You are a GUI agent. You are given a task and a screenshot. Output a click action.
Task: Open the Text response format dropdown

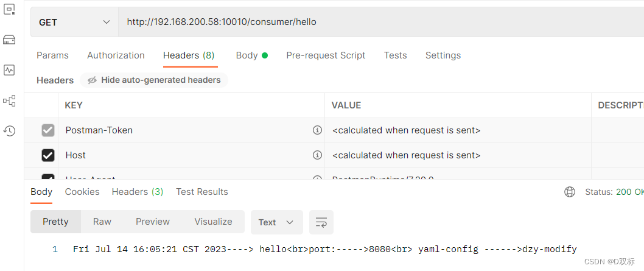(276, 222)
